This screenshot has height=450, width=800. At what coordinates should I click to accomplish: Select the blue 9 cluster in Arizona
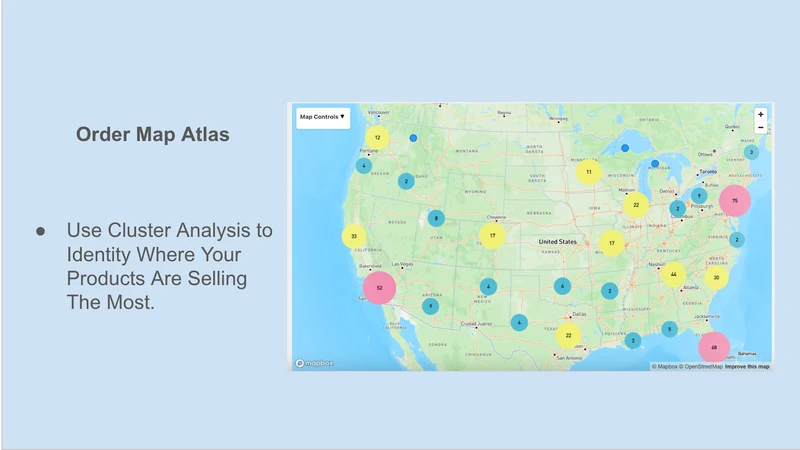(430, 306)
